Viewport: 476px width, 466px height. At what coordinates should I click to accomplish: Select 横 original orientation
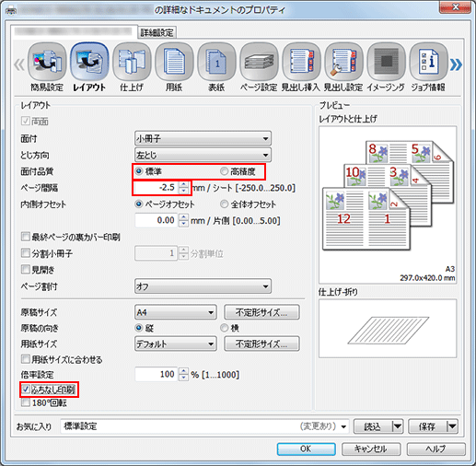click(x=225, y=328)
